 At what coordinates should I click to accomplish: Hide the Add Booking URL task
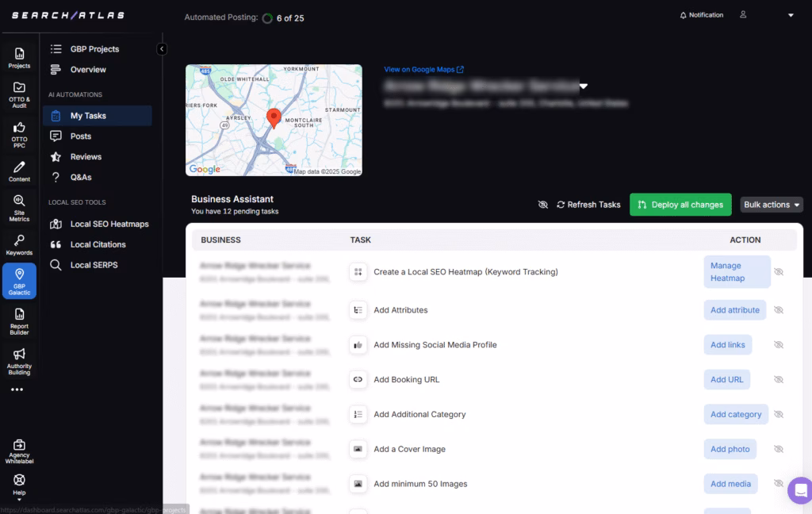click(x=779, y=380)
